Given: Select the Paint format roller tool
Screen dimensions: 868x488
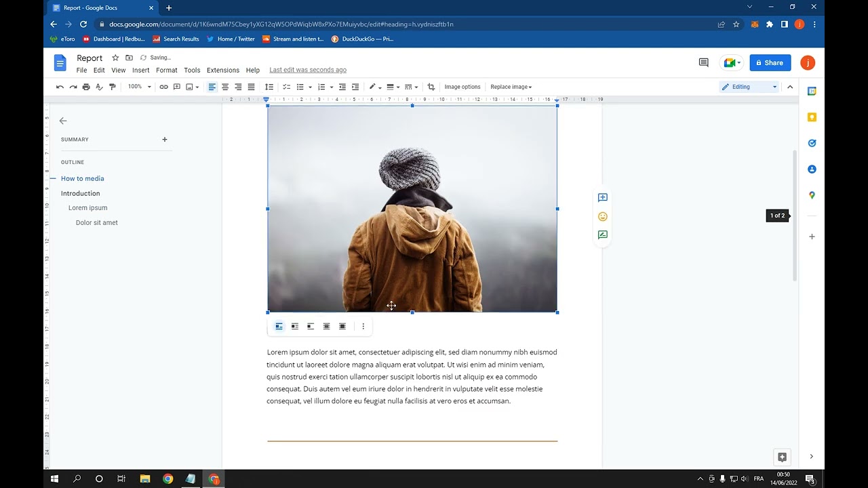Looking at the screenshot, I should pos(113,87).
